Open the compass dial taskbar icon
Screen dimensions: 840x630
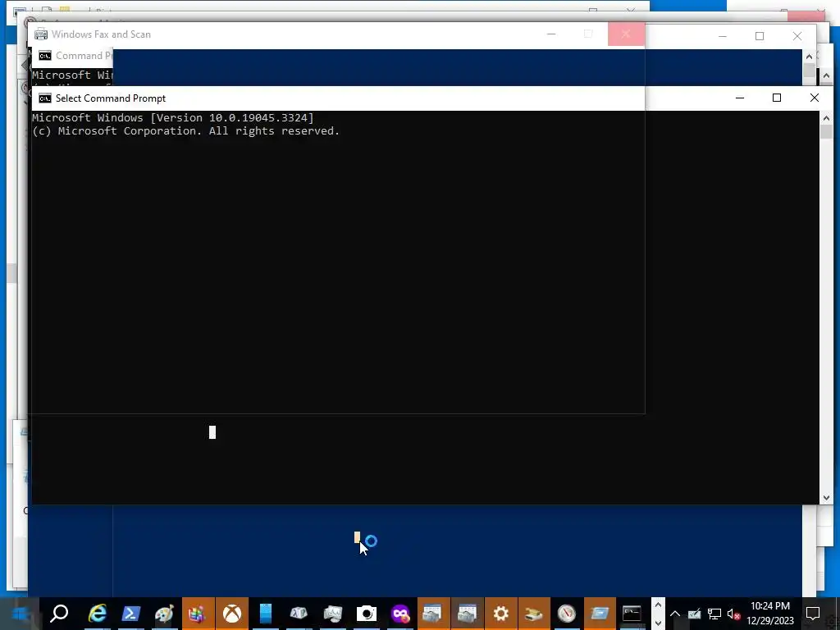click(566, 614)
